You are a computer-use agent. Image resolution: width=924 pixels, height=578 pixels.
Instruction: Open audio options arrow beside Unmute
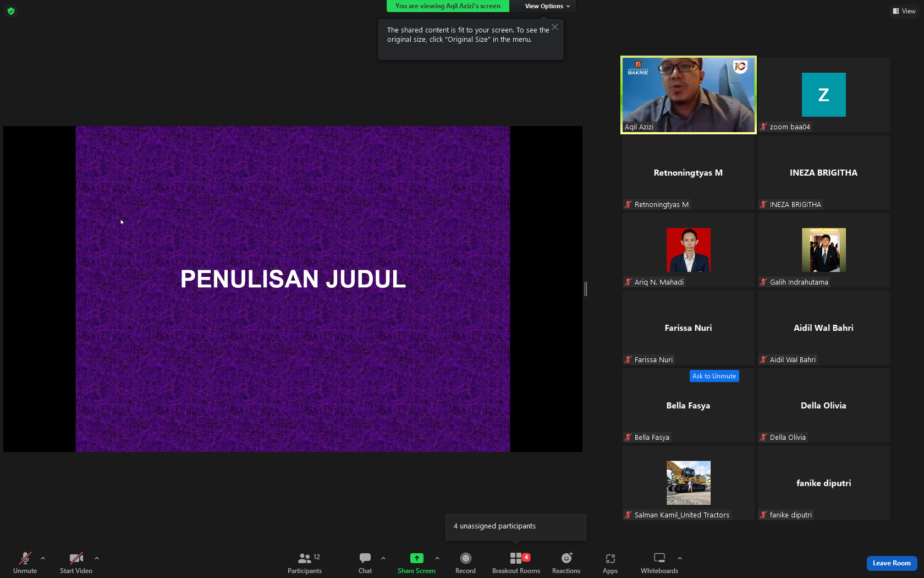coord(43,558)
